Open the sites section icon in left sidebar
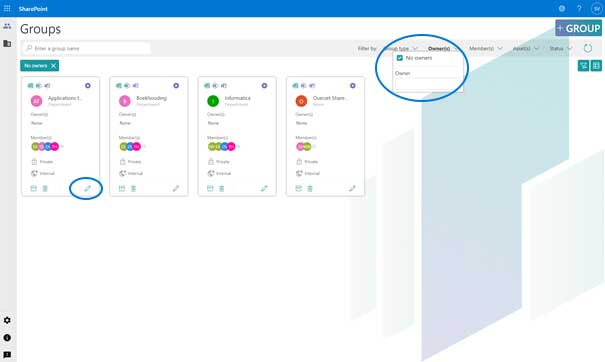The height and width of the screenshot is (362, 605). (7, 43)
